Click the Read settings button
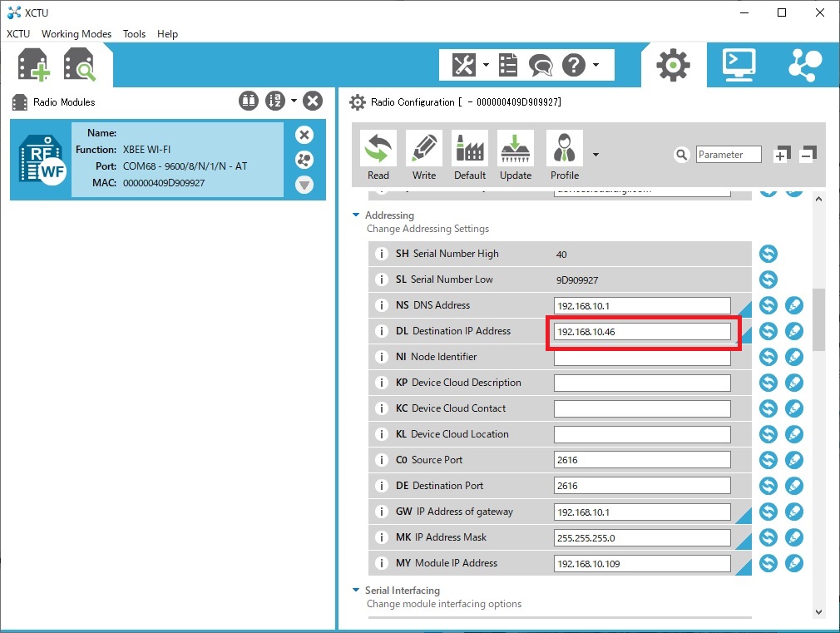The image size is (840, 633). (378, 156)
